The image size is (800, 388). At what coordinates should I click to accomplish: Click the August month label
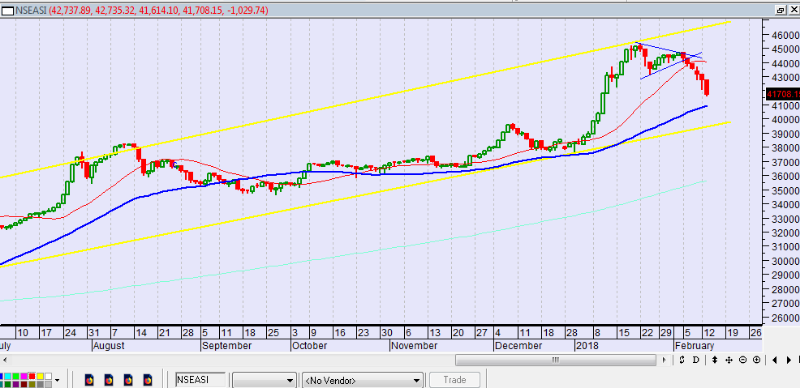click(x=109, y=346)
